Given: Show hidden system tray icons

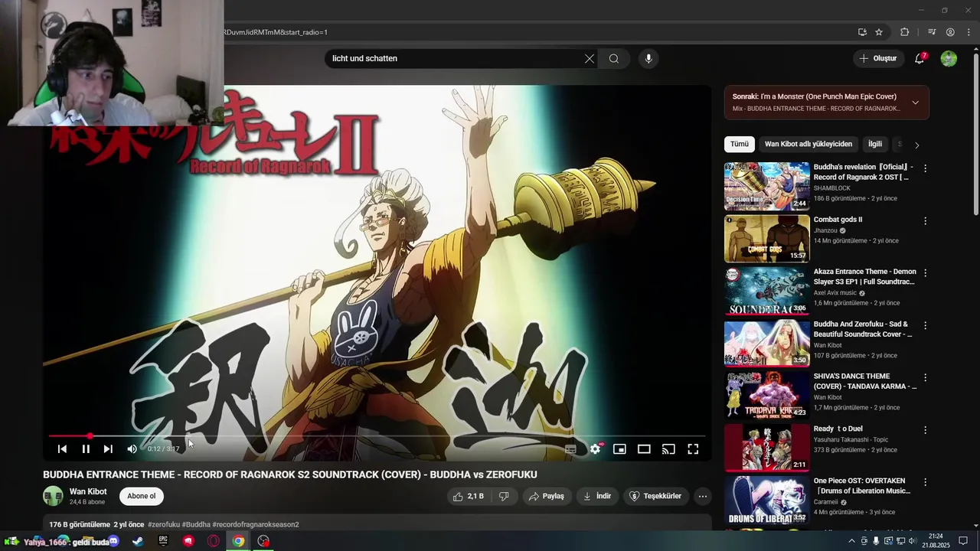Looking at the screenshot, I should (851, 541).
